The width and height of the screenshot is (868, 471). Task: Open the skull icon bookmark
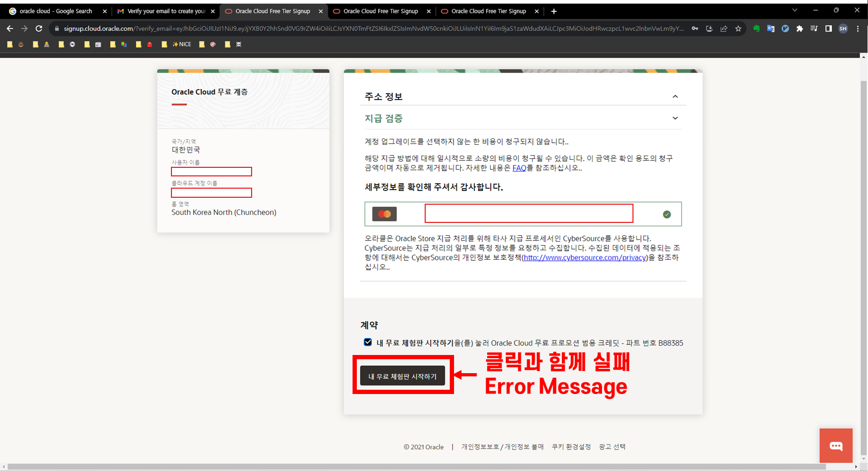(x=239, y=44)
